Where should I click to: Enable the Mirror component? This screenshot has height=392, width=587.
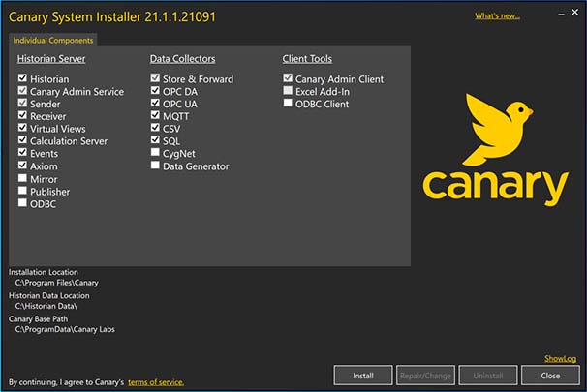[x=22, y=178]
